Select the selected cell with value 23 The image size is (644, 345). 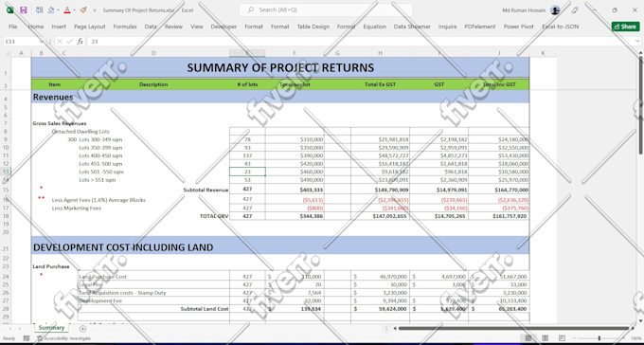tap(247, 172)
